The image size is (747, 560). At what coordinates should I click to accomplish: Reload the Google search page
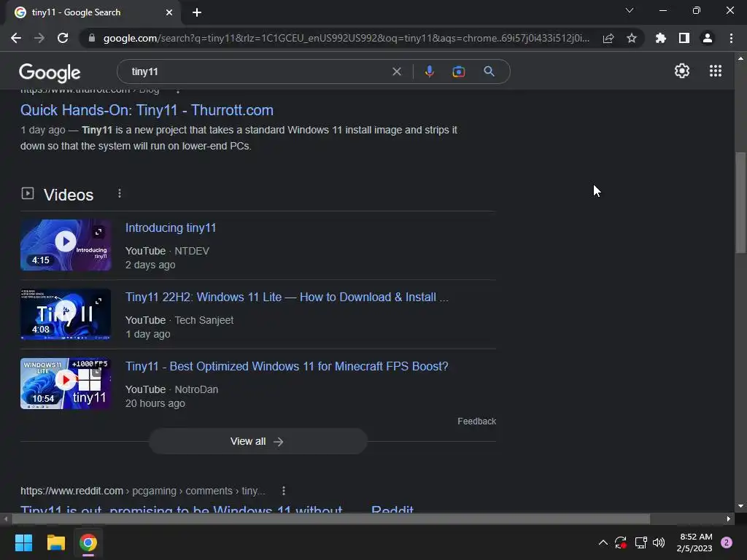point(63,38)
